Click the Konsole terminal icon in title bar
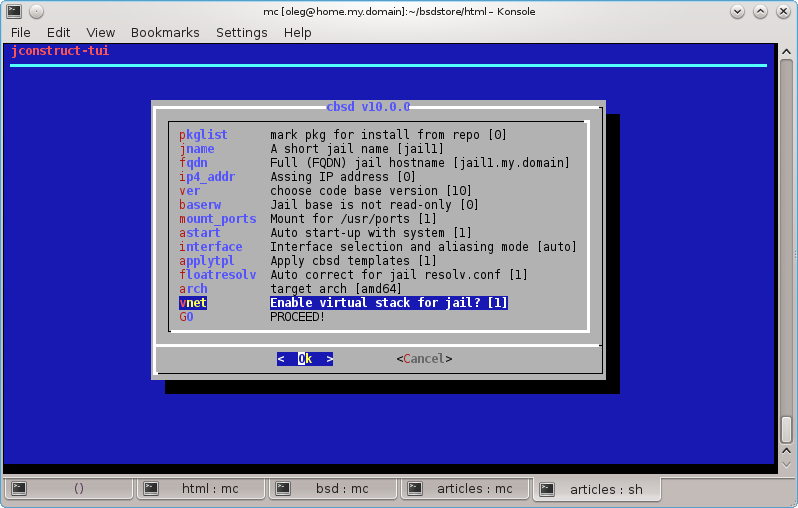 (x=14, y=11)
